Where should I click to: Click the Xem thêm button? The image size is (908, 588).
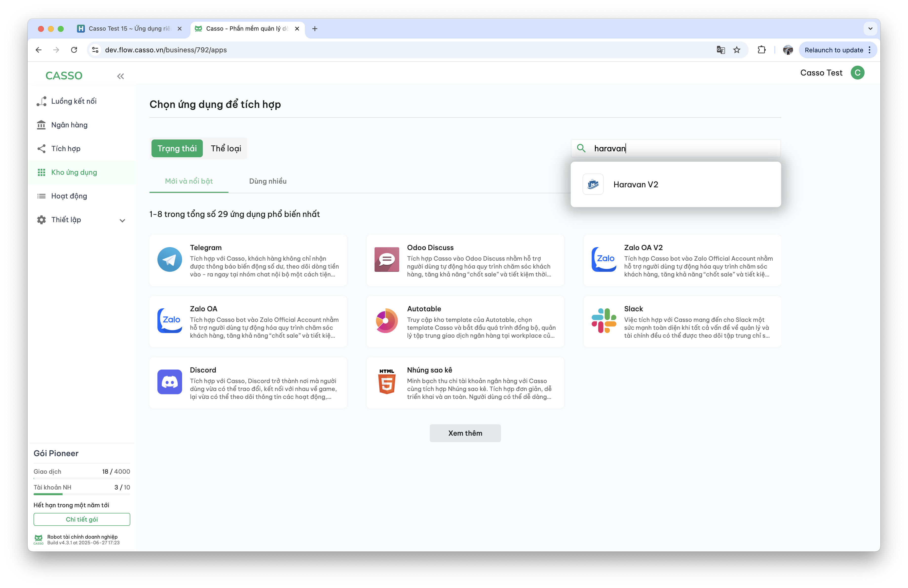click(465, 433)
